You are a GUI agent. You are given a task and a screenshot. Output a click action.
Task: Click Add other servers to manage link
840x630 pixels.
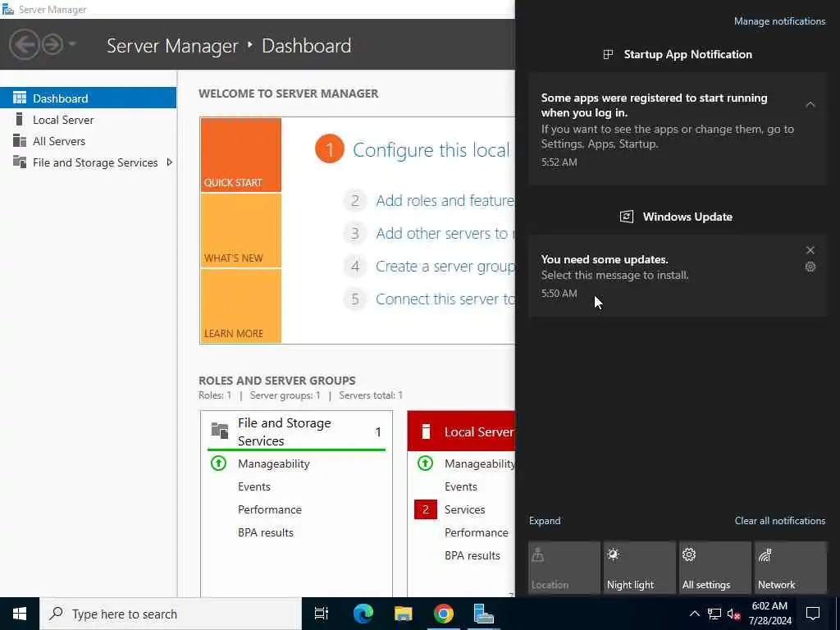(x=445, y=233)
